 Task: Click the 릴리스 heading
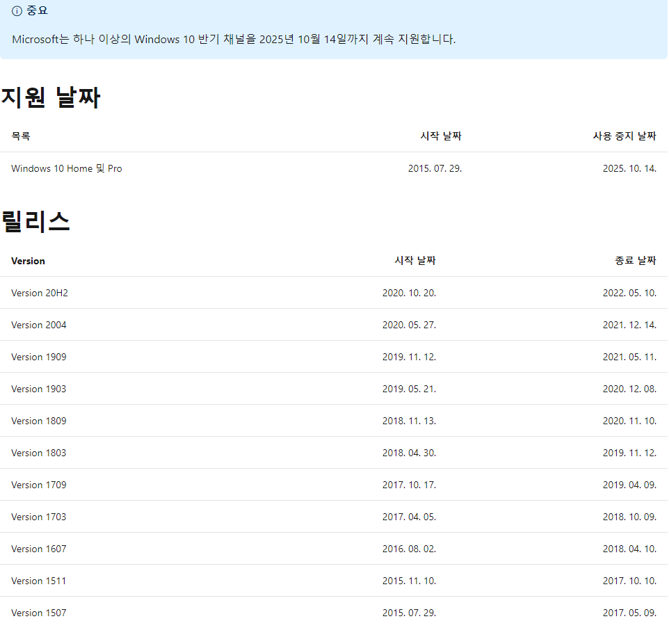click(35, 221)
